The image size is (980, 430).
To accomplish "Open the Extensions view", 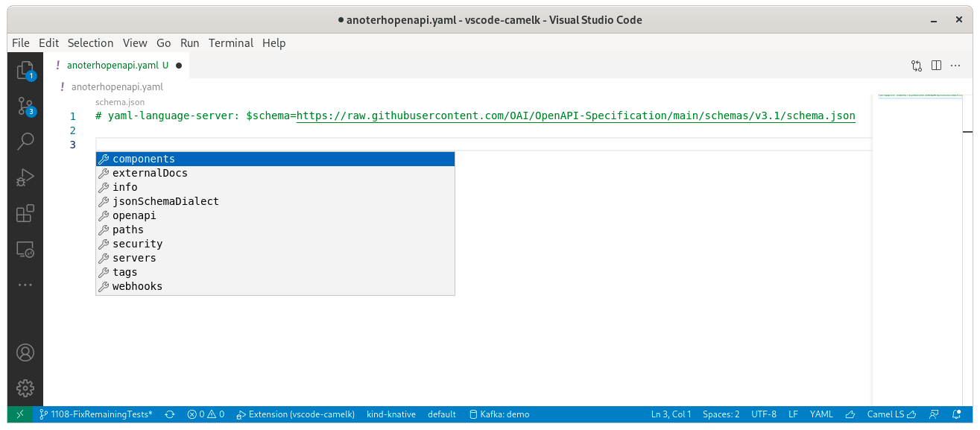I will pos(25,213).
